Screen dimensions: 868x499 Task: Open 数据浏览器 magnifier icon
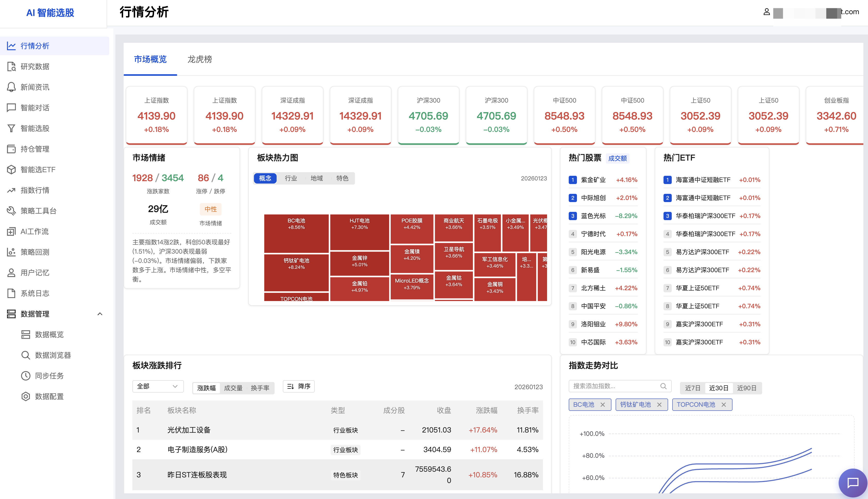[26, 355]
